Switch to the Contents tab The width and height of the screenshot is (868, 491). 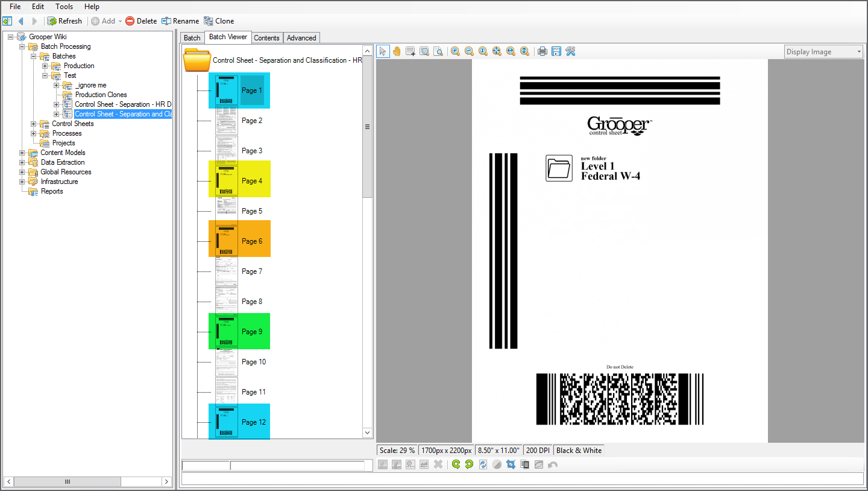pyautogui.click(x=266, y=37)
